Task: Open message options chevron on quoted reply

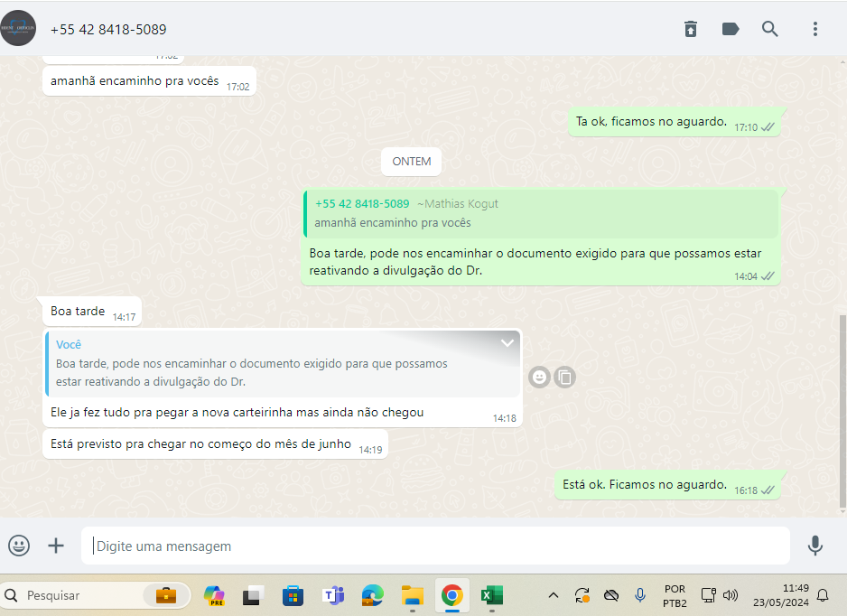Action: pos(507,342)
